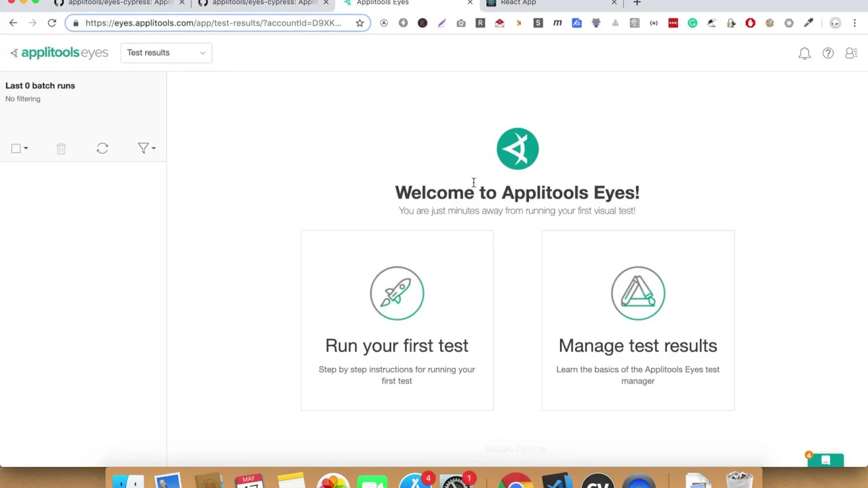Close the Applitools Eyes tab

point(469,3)
